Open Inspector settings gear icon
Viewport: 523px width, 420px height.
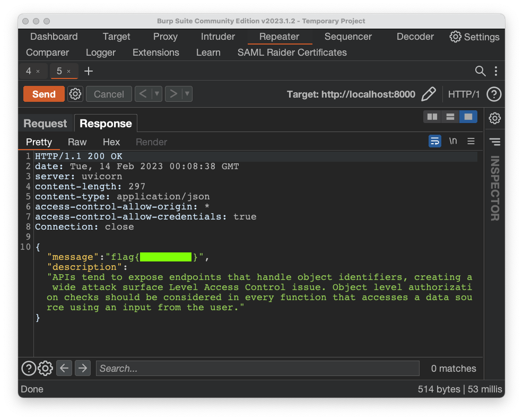[x=494, y=118]
